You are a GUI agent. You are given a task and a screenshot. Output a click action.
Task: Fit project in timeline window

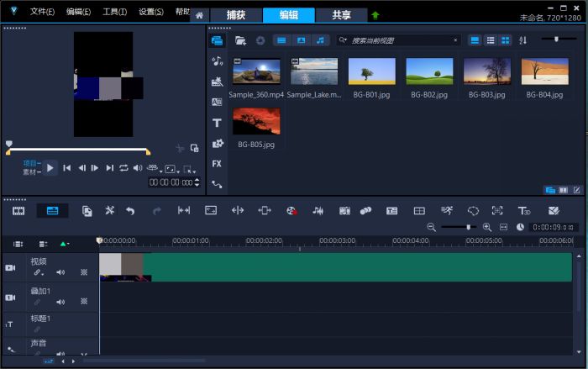(x=503, y=227)
